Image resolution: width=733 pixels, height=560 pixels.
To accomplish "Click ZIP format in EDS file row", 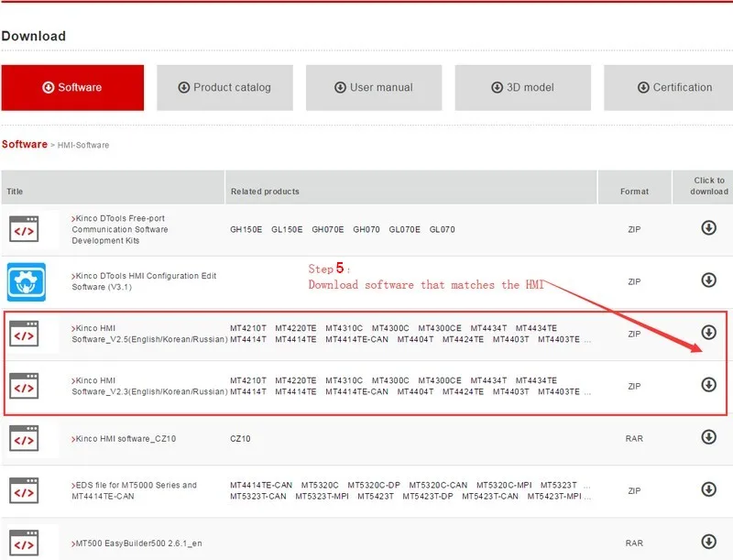I will pyautogui.click(x=634, y=491).
